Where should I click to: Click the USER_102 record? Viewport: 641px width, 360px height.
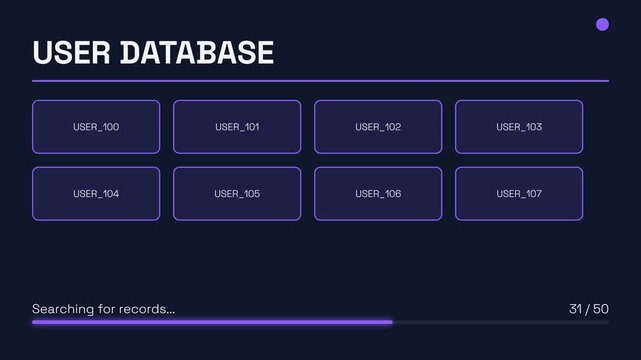pyautogui.click(x=378, y=127)
